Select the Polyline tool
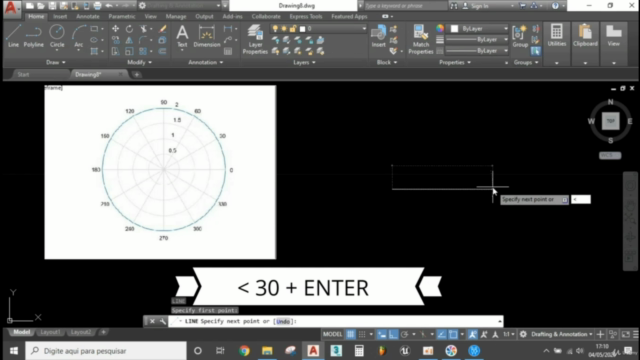640x360 pixels. (x=33, y=36)
